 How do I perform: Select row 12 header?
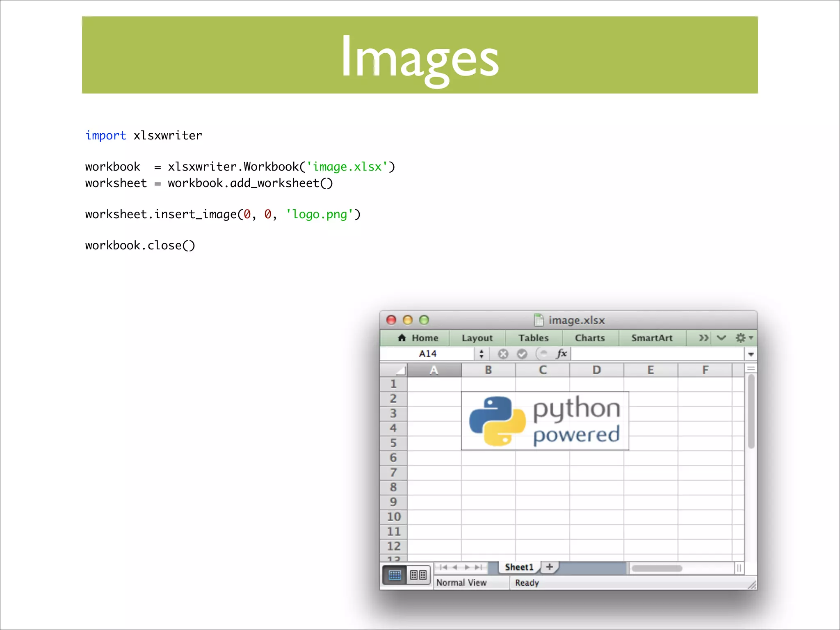point(393,546)
